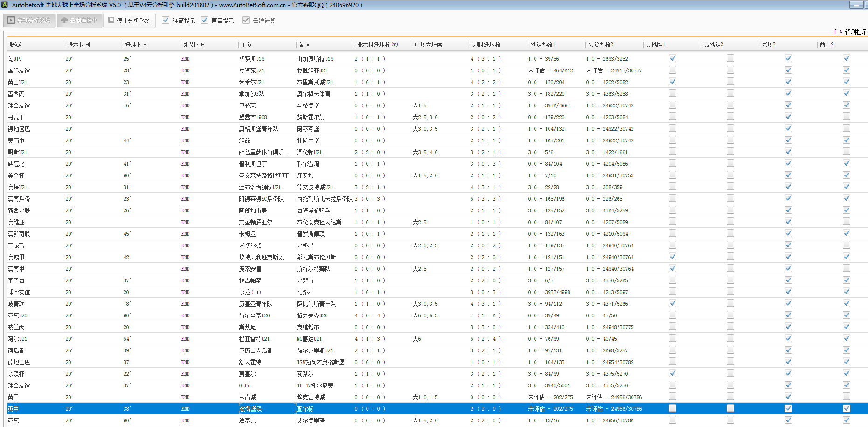Click the play icon on 启动分析系统

click(11, 21)
